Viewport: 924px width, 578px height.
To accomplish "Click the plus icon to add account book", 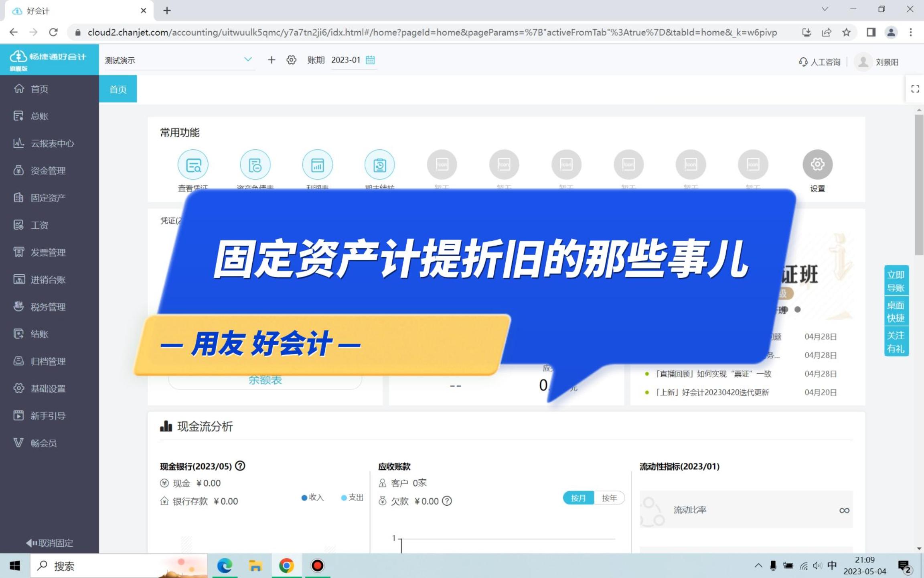I will pos(272,60).
